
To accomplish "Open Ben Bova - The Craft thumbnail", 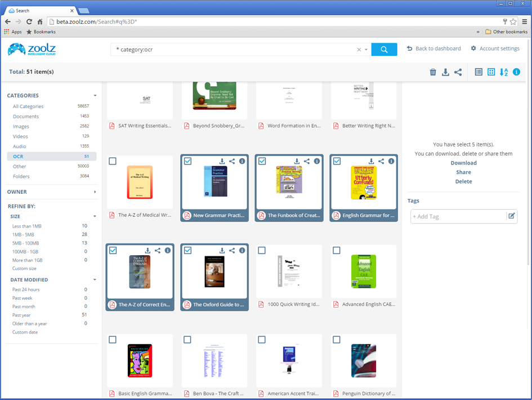I will [x=214, y=361].
